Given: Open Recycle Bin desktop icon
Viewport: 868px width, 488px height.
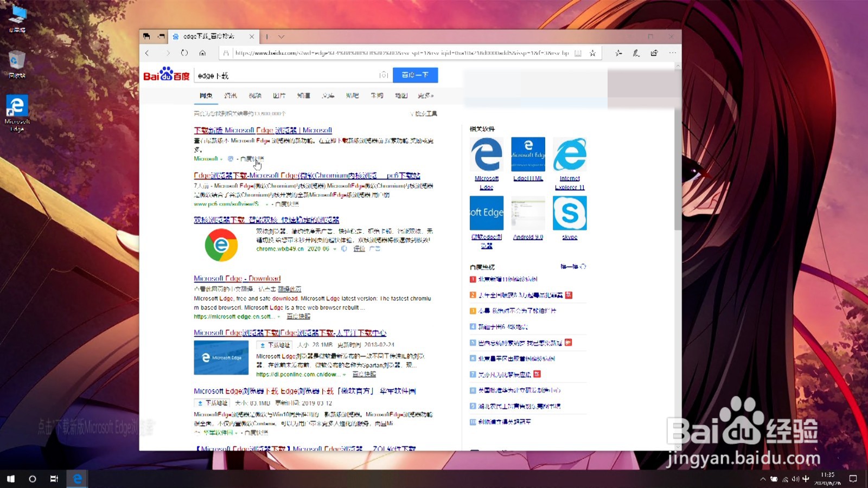Looking at the screenshot, I should [17, 65].
